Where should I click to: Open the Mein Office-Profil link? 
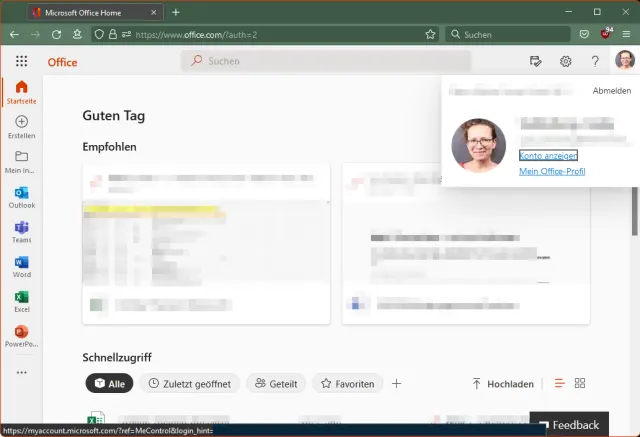552,171
